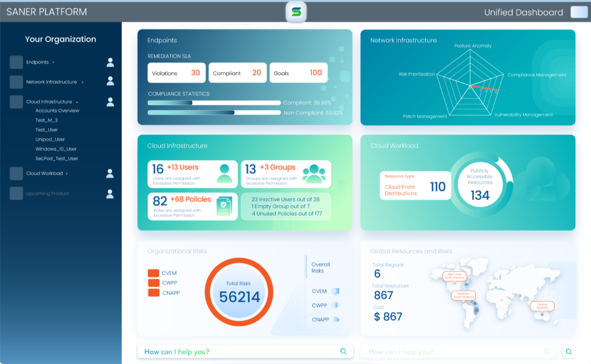Open Accounts Overview in sidebar
Viewport: 591px width, 364px height.
(57, 111)
